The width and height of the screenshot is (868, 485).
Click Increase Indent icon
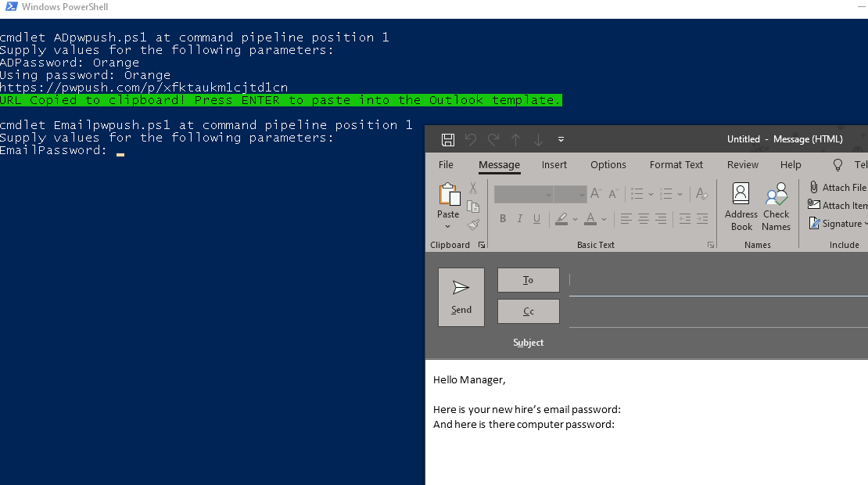(x=702, y=219)
